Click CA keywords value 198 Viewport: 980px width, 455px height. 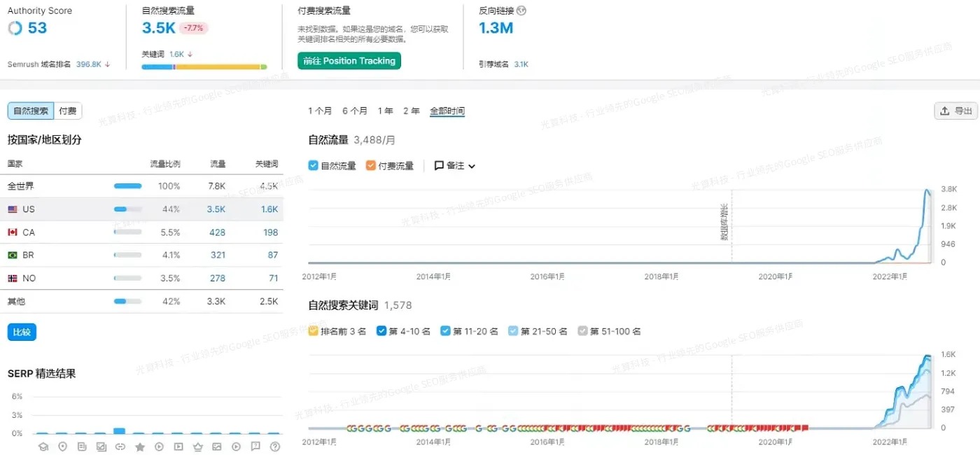point(271,232)
